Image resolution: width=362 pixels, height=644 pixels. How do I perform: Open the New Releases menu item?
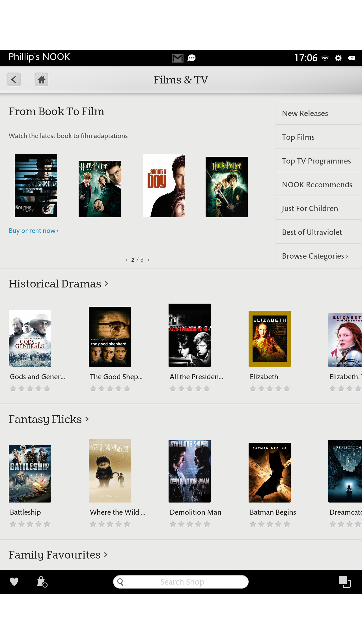319,113
